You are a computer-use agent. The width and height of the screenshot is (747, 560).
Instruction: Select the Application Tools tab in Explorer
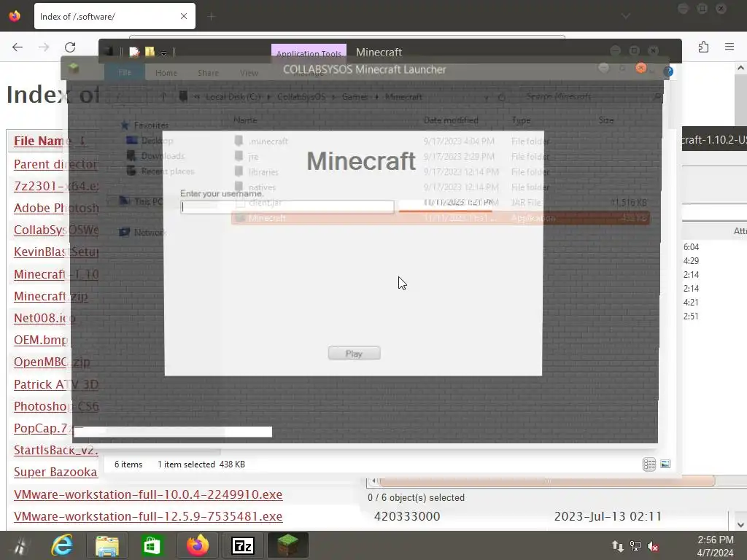coord(309,52)
